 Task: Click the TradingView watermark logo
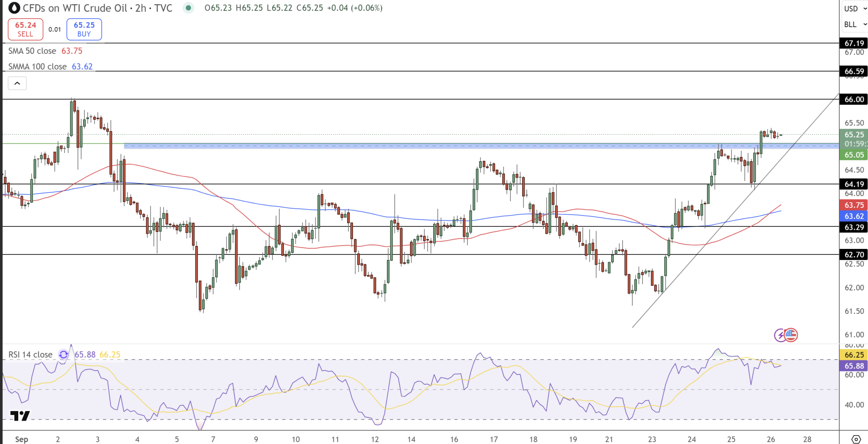[20, 416]
